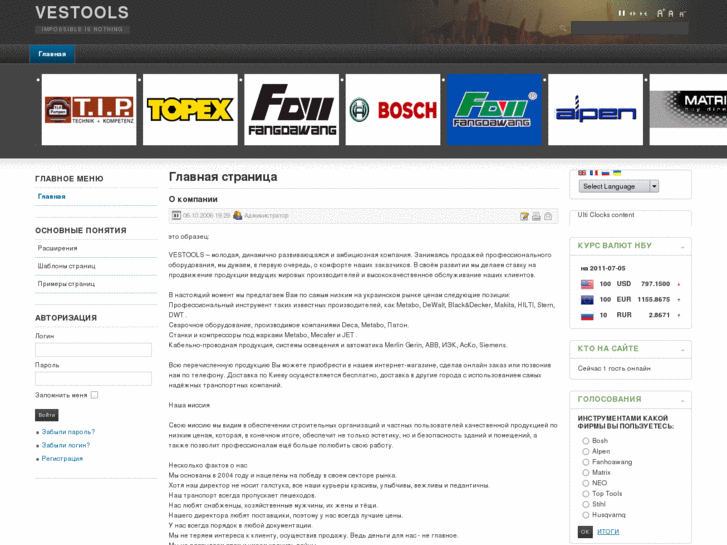Screen dimensions: 727x545
Task: Open the MATRIX brand logo
Action: coord(688,109)
